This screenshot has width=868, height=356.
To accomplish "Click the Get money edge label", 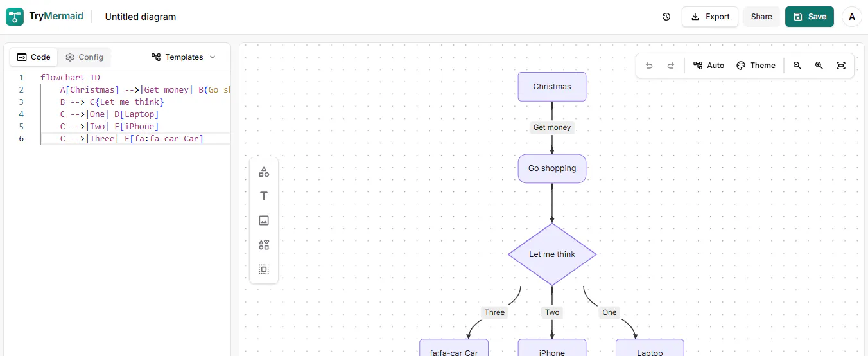I will coord(552,127).
